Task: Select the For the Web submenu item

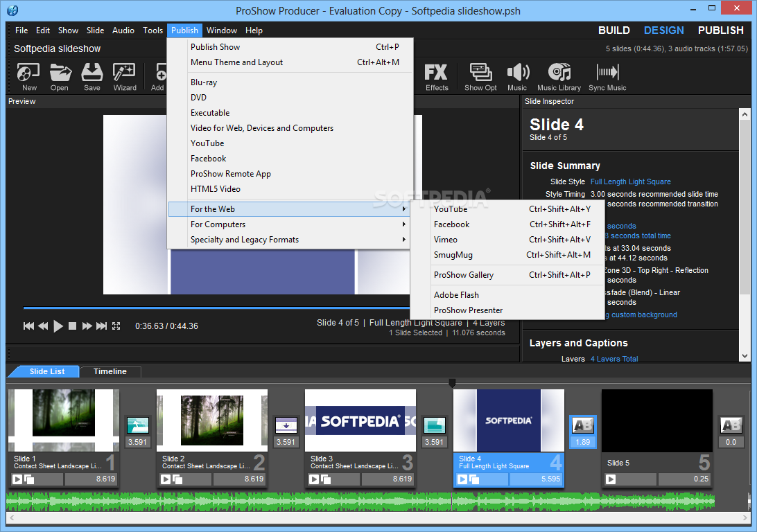Action: coord(288,209)
